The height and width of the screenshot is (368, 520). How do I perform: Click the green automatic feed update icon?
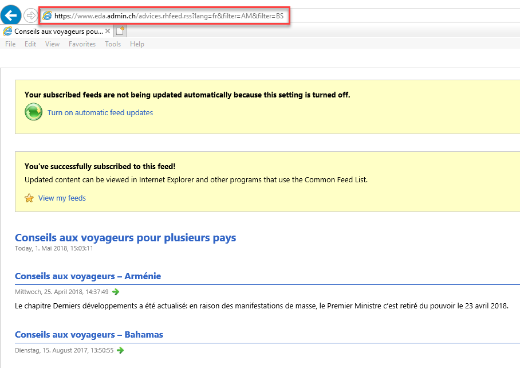coord(33,112)
